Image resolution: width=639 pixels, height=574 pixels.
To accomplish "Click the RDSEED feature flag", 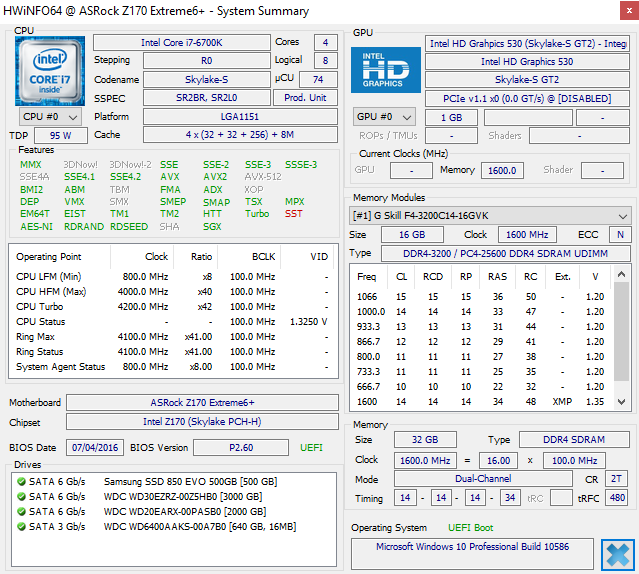I will (x=129, y=227).
